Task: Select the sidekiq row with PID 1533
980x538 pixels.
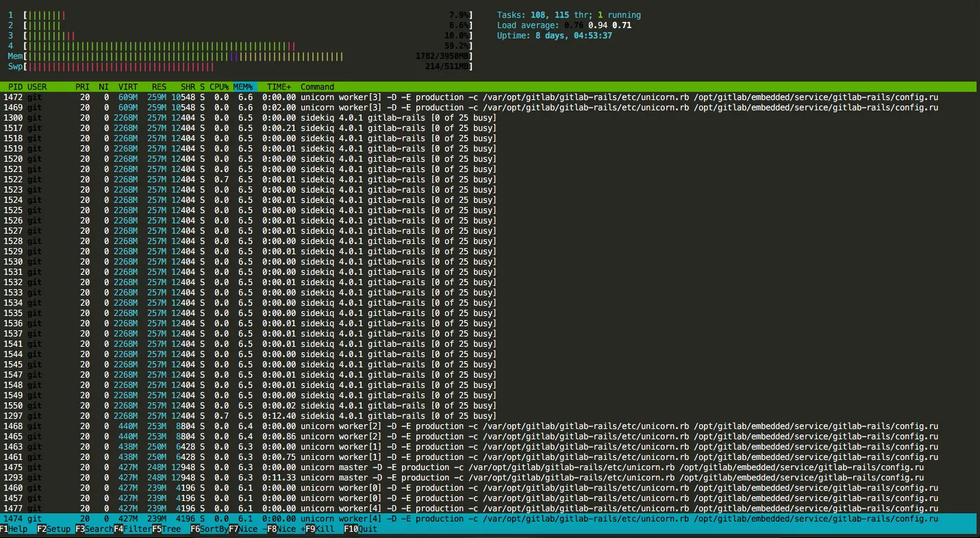Action: point(490,293)
